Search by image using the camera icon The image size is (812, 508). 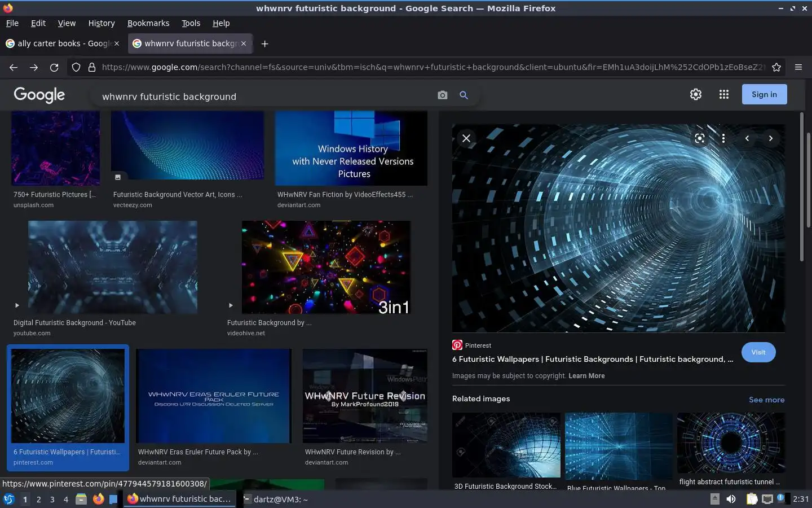point(443,95)
